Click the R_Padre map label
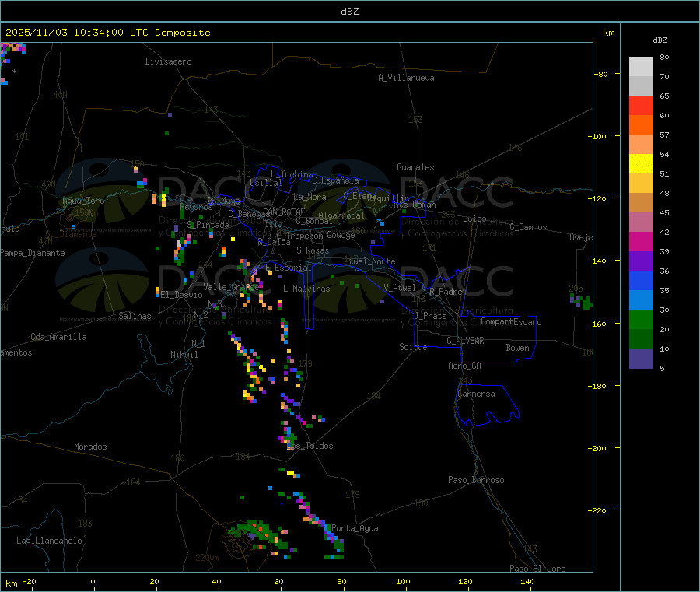This screenshot has height=592, width=700. point(446,292)
